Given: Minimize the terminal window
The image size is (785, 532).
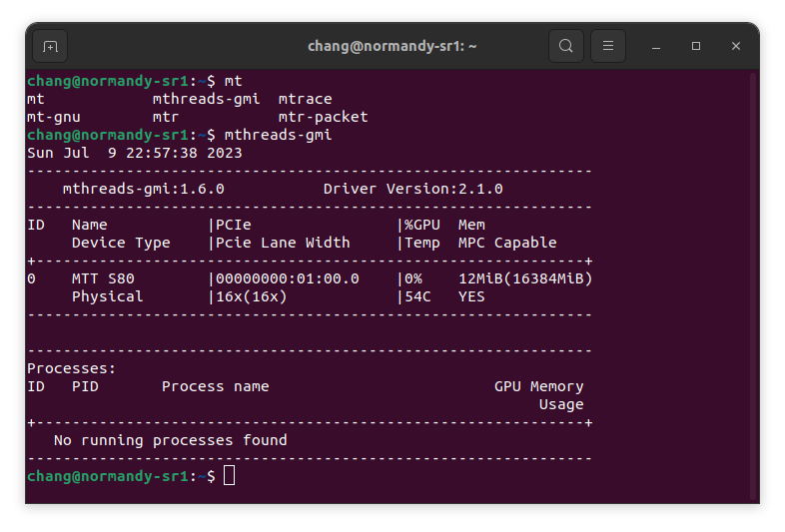Looking at the screenshot, I should pos(656,46).
